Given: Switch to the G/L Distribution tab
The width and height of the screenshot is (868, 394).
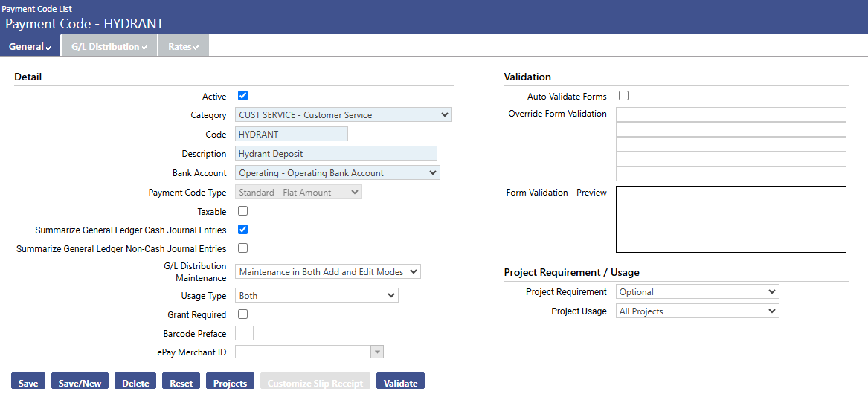Looking at the screenshot, I should (109, 47).
